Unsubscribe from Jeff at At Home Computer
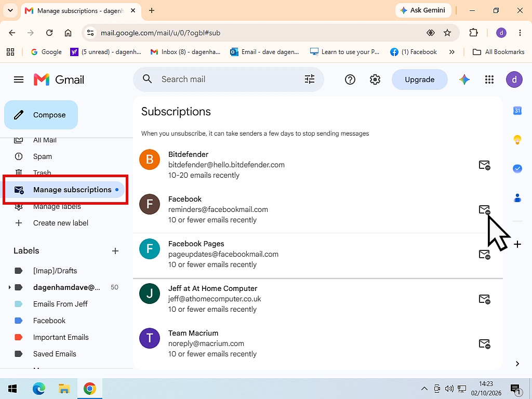This screenshot has width=532, height=399. click(x=484, y=299)
